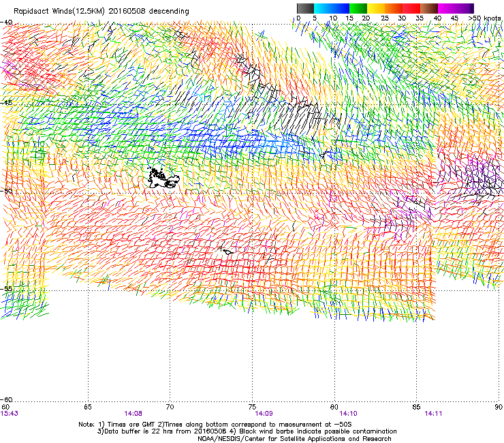Click the '-60' latitude axis label
This screenshot has width=504, height=443.
click(6, 399)
